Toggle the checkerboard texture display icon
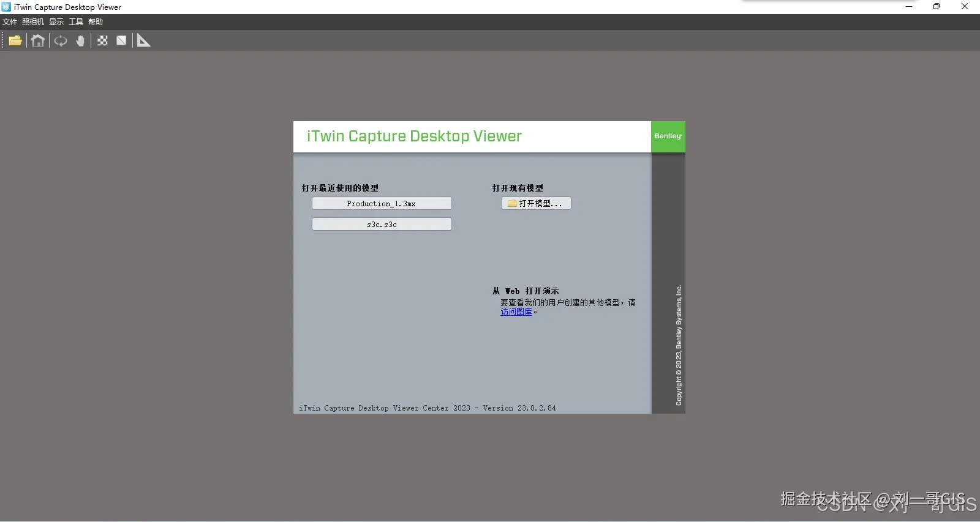 102,41
